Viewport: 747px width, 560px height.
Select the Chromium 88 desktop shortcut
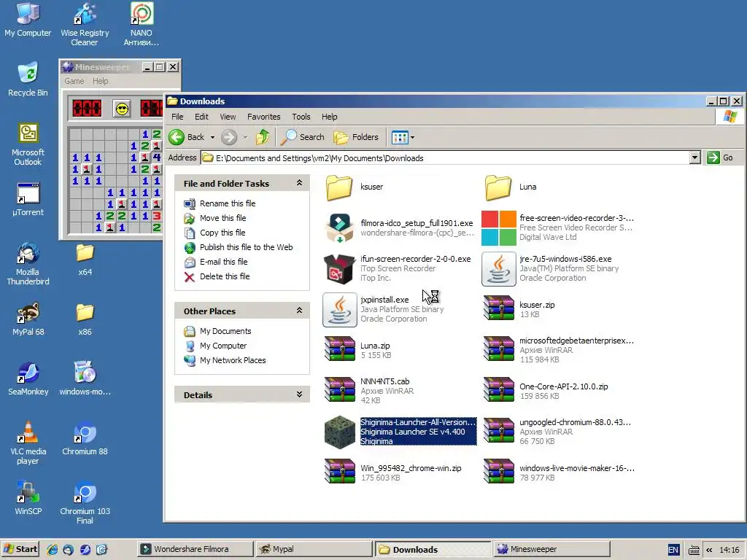point(85,438)
